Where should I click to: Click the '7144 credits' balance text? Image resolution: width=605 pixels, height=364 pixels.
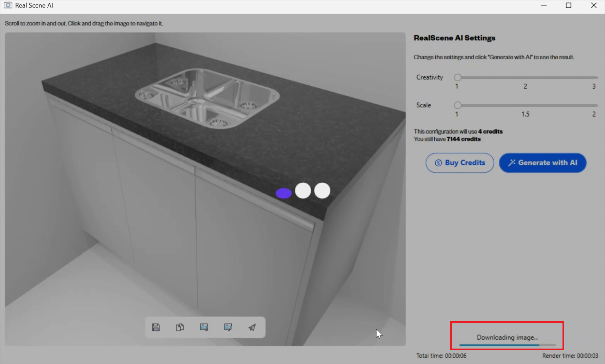(x=464, y=139)
